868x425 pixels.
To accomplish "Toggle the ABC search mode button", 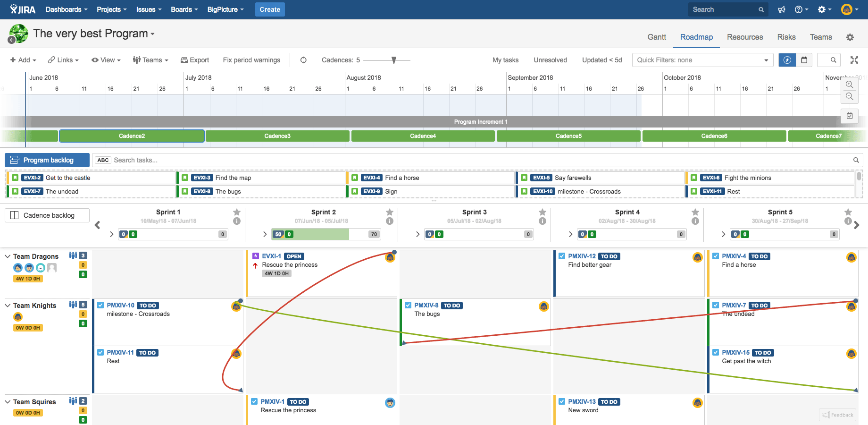I will click(x=103, y=160).
